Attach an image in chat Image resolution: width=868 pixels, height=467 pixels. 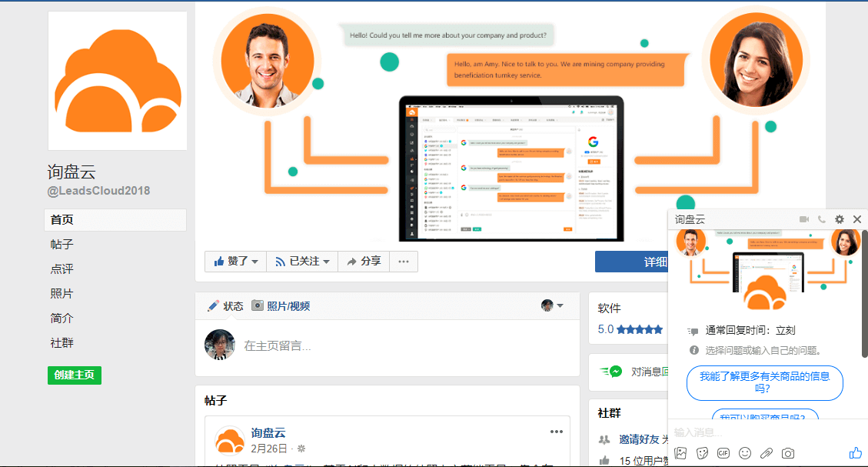pos(681,453)
